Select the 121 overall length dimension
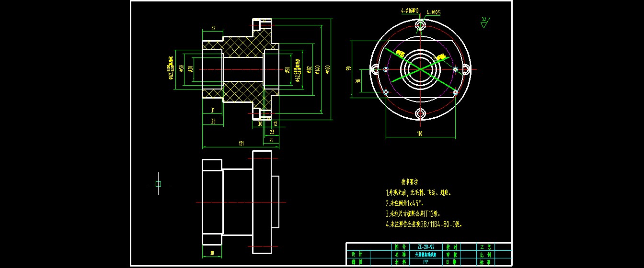Screen dimensions: 644x268 click(241, 144)
